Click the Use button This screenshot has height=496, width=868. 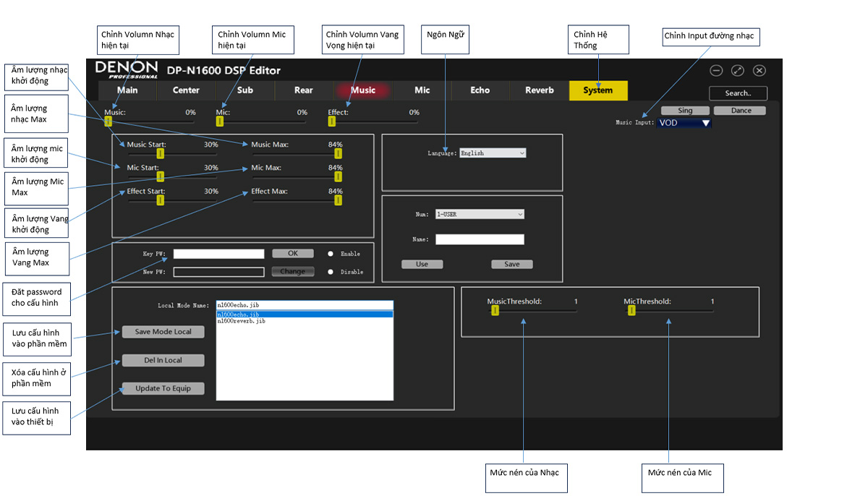click(x=422, y=264)
